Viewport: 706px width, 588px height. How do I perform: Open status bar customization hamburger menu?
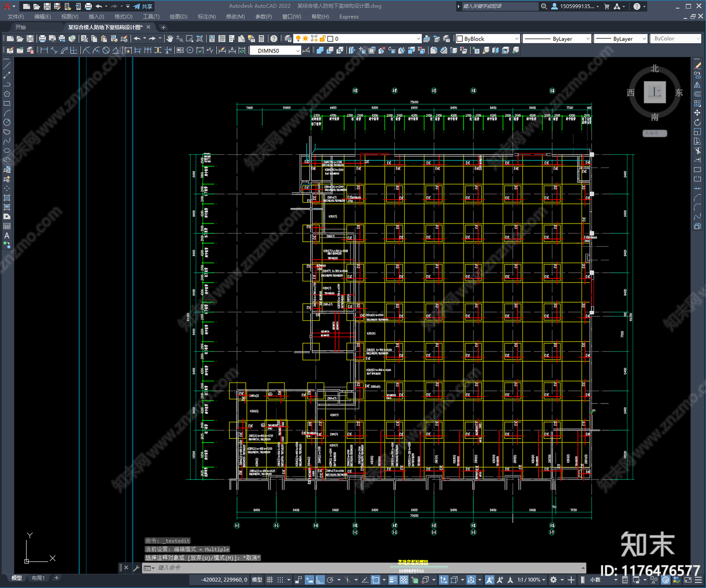click(698, 580)
